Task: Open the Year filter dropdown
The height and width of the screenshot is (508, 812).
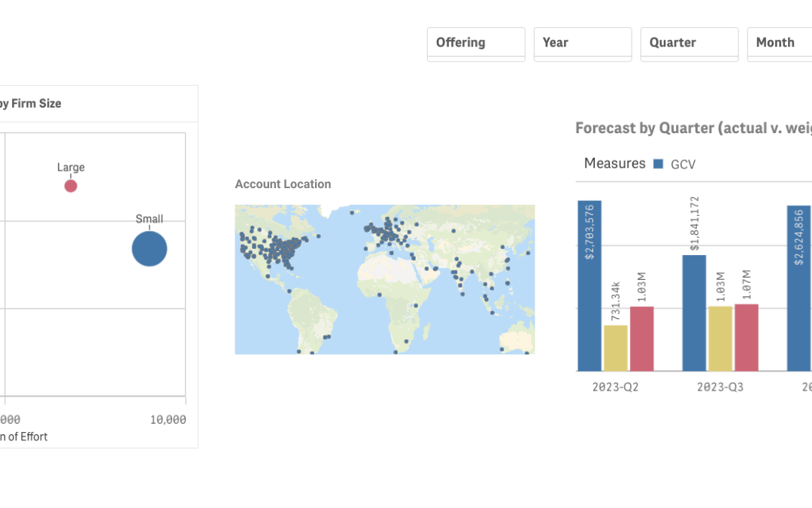Action: [x=583, y=44]
